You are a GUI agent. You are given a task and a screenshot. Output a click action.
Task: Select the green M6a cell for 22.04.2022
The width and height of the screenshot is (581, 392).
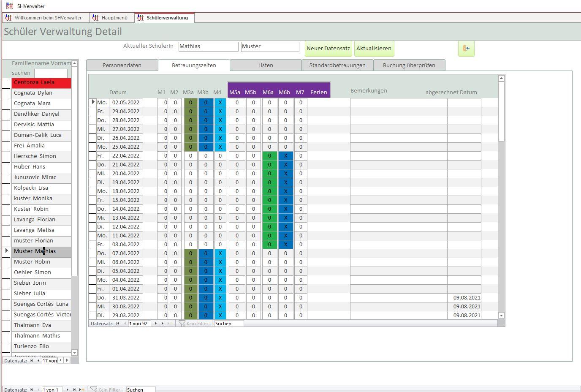coord(269,156)
